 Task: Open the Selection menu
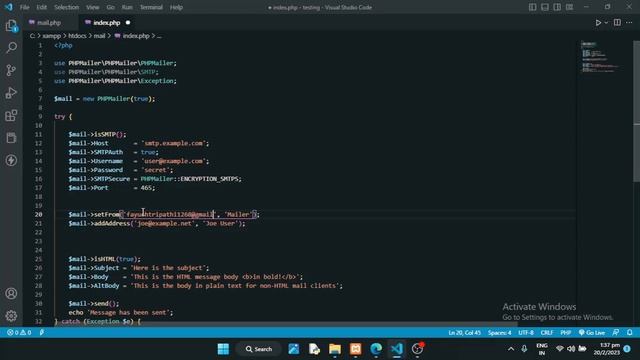point(66,7)
